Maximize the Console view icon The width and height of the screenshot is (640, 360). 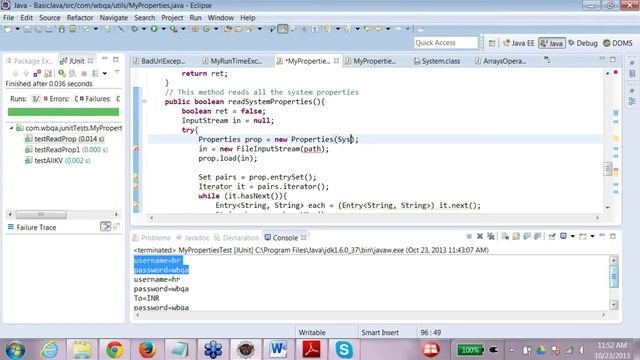tap(613, 236)
